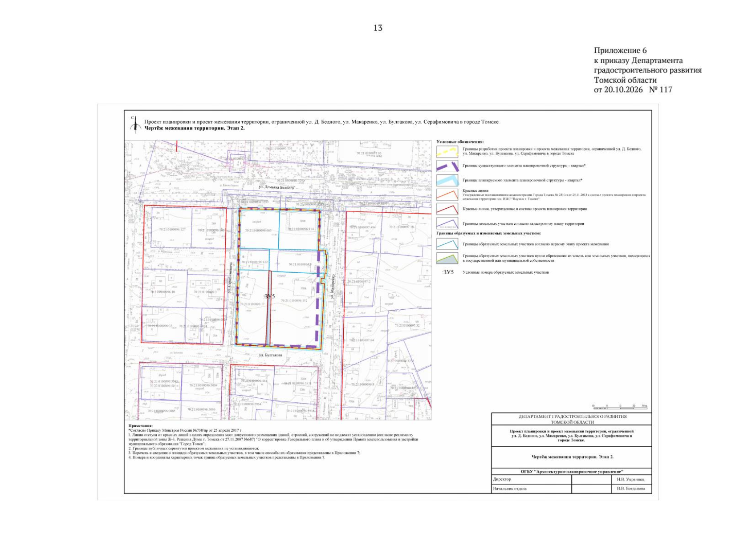Select the blue first-stage parcels legend sample
756x534 pixels.
[x=447, y=244]
